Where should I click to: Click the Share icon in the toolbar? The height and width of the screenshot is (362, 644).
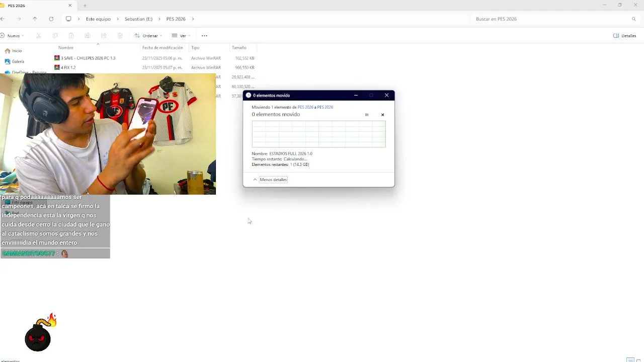point(104,36)
